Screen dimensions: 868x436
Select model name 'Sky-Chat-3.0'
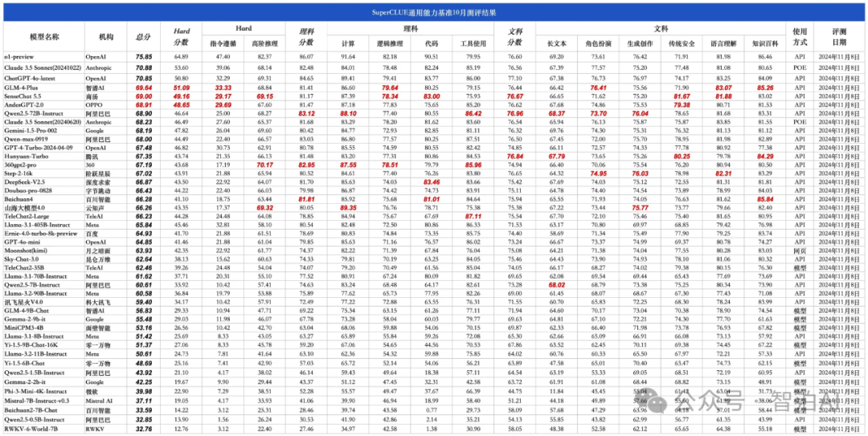[20, 259]
